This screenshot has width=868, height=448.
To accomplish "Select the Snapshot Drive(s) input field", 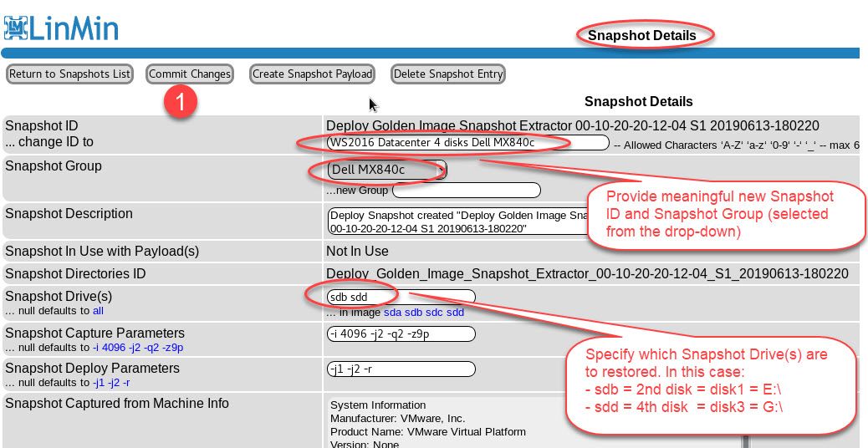I will pos(401,297).
